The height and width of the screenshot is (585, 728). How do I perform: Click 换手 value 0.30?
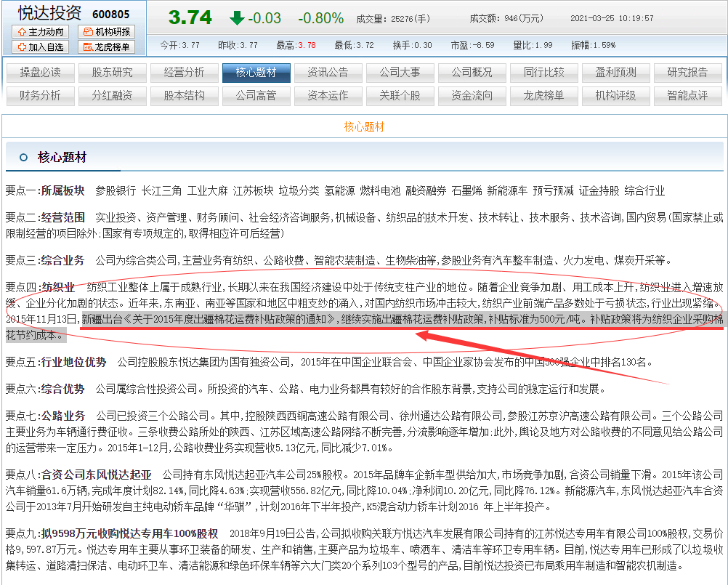423,45
